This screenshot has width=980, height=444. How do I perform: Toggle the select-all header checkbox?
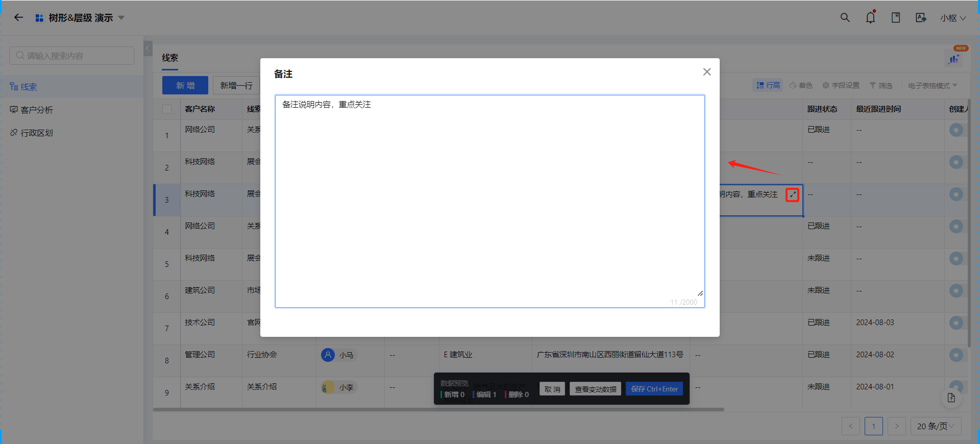click(x=167, y=109)
